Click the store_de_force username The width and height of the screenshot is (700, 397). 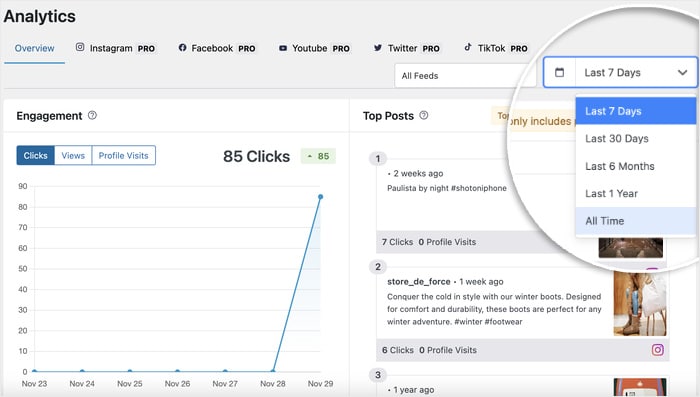pyautogui.click(x=419, y=282)
